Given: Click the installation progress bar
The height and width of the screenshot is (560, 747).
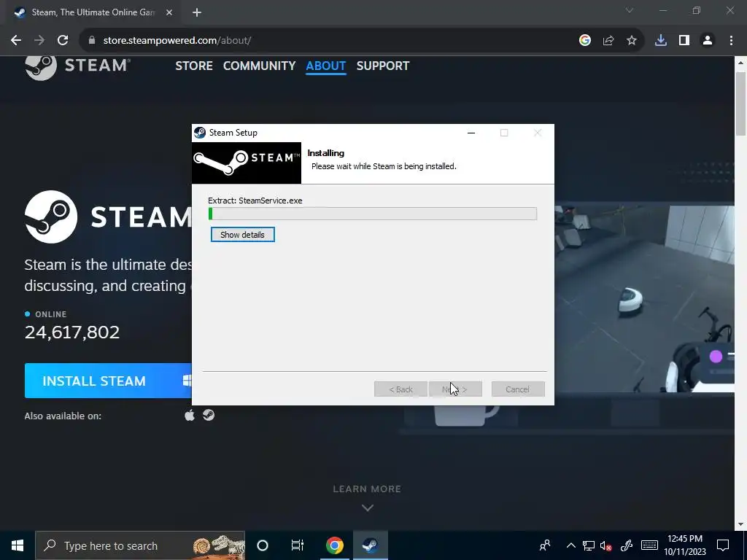Looking at the screenshot, I should click(x=373, y=214).
